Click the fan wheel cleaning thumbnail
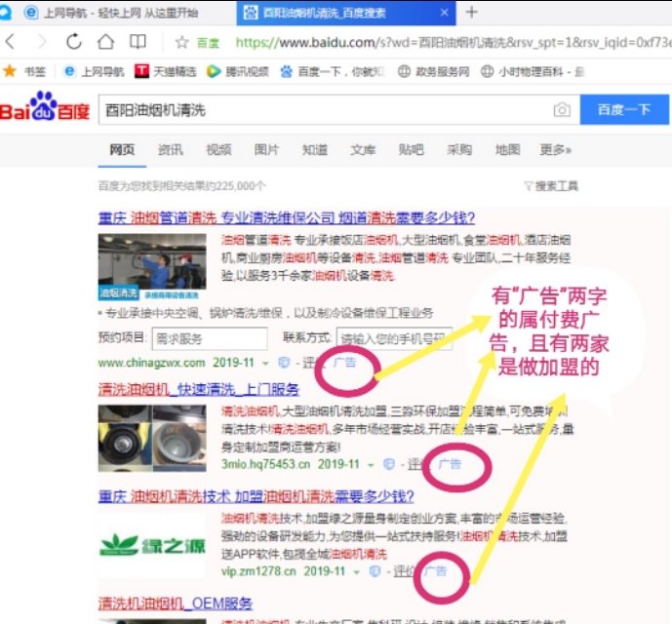 (x=152, y=439)
